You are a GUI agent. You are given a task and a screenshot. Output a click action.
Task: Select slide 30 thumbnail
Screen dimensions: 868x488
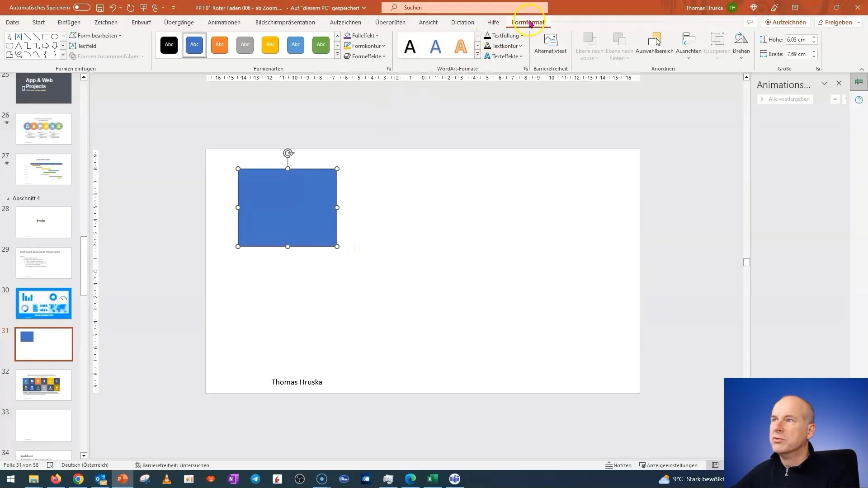(44, 304)
